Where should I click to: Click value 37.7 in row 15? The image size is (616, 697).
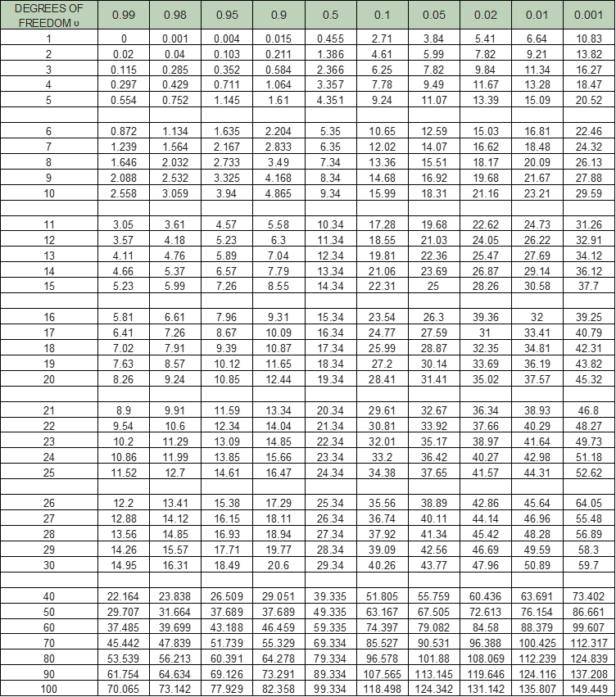[588, 286]
